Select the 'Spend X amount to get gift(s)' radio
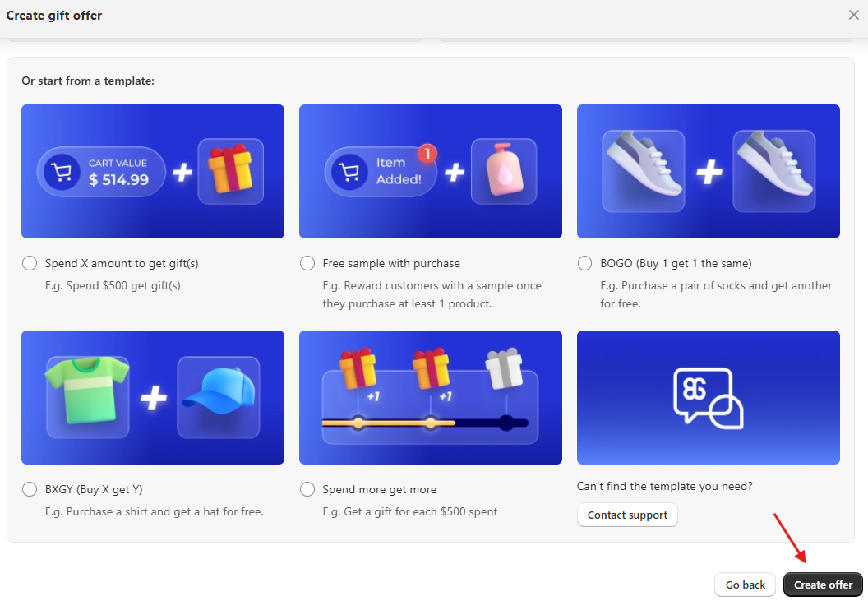This screenshot has width=868, height=601. [x=30, y=263]
